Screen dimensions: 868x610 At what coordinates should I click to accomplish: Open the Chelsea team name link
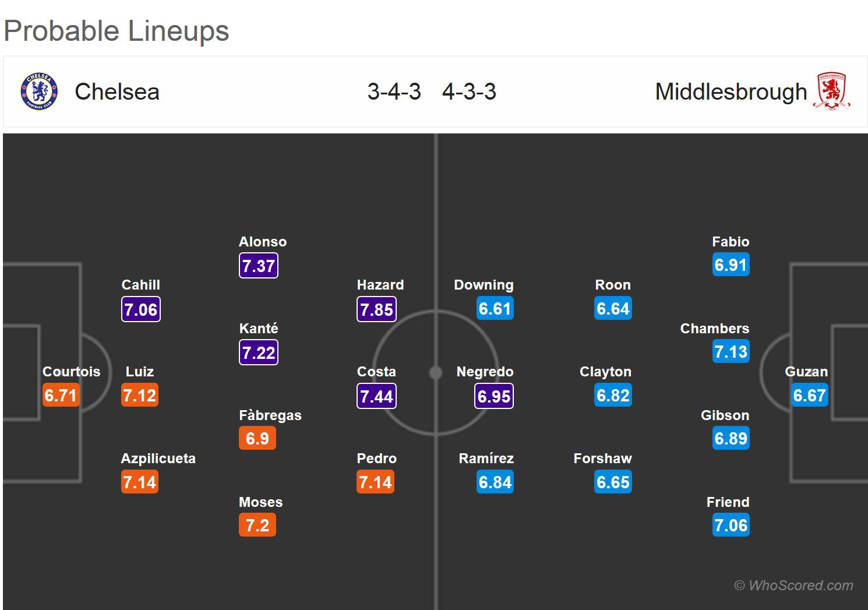pos(117,92)
